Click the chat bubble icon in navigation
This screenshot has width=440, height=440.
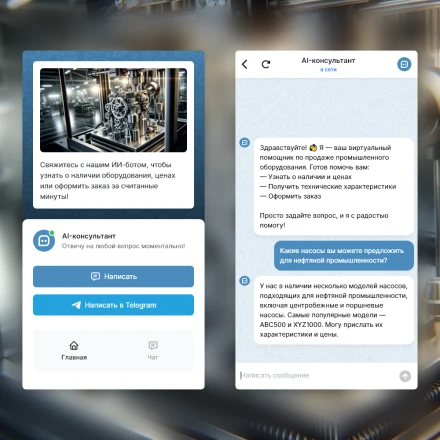(153, 345)
